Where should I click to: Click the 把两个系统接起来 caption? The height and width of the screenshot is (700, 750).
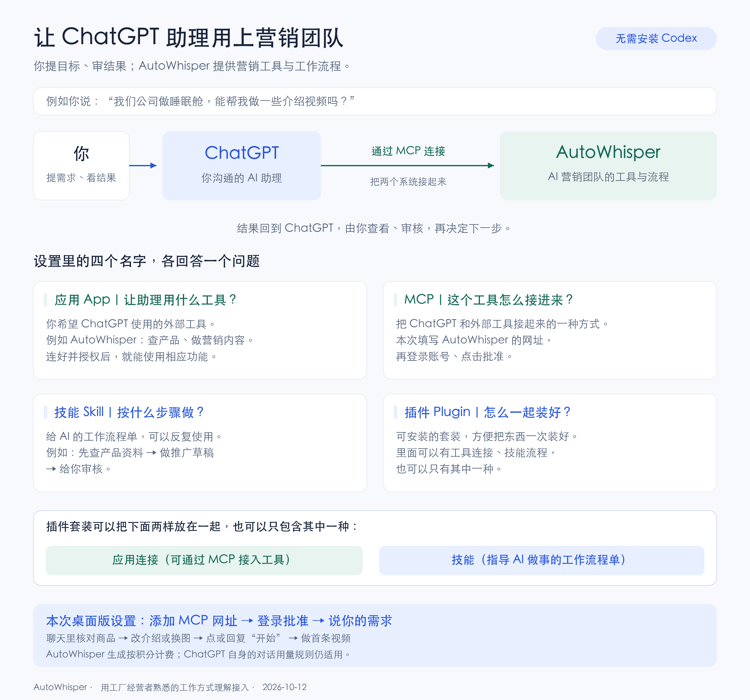[x=408, y=181]
